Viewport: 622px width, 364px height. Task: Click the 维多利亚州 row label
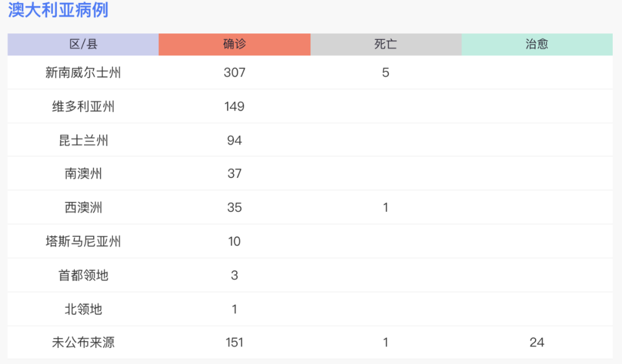[83, 107]
